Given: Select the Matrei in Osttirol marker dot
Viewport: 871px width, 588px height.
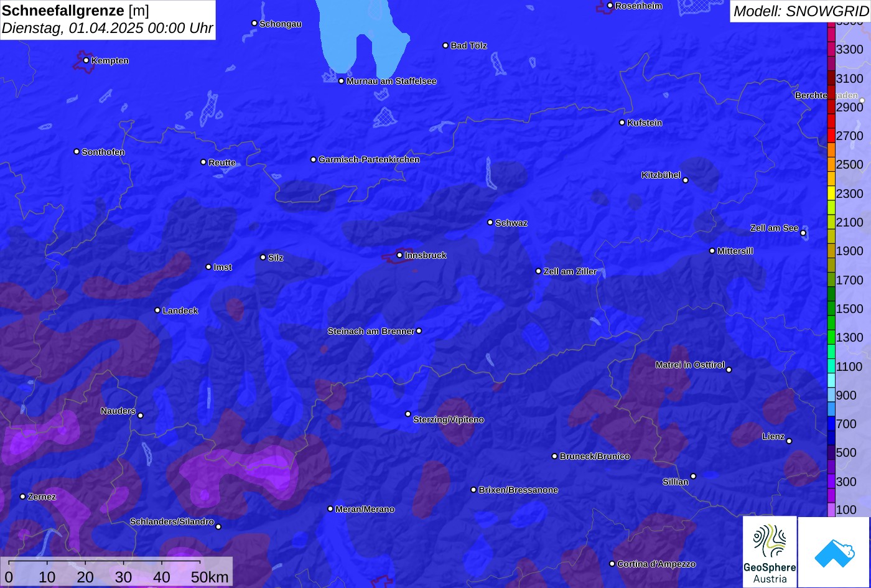Looking at the screenshot, I should tap(729, 370).
